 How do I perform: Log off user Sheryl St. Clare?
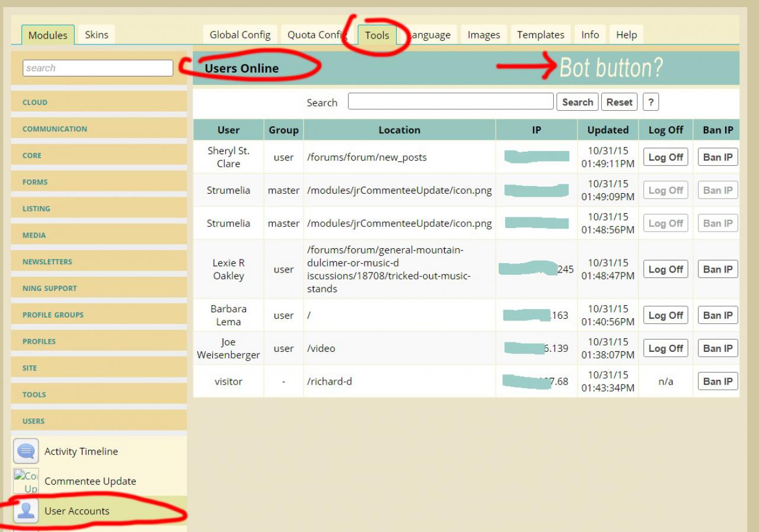click(665, 158)
